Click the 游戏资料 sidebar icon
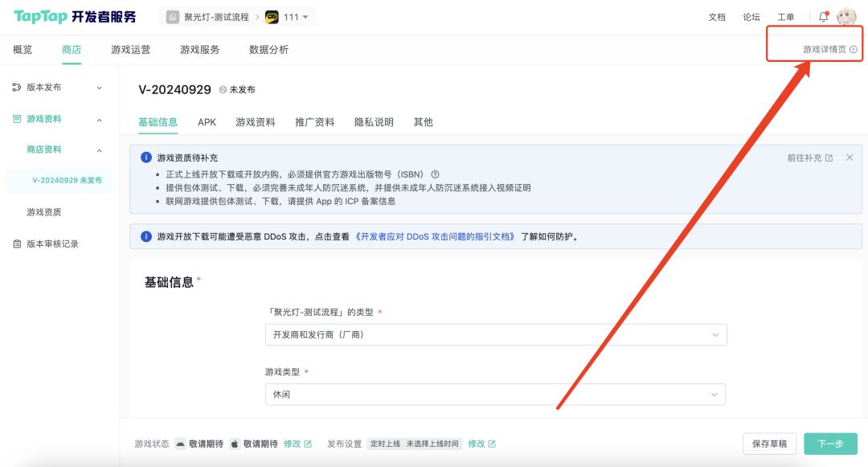 point(17,119)
